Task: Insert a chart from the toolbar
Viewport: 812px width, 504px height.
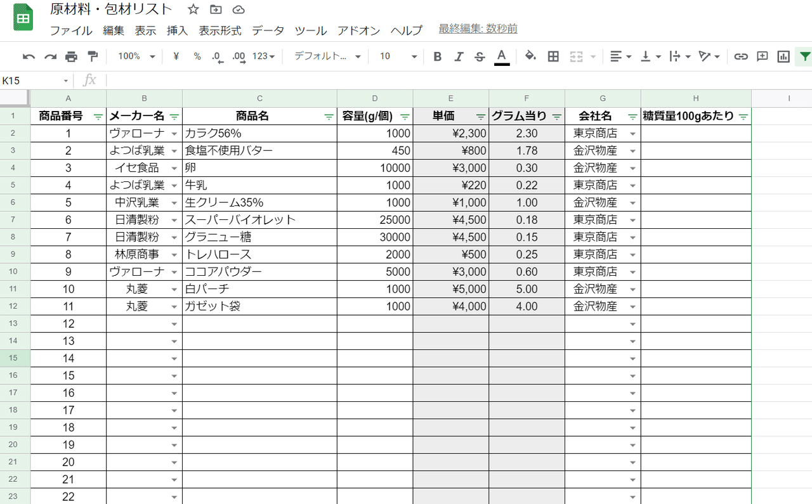Action: pyautogui.click(x=782, y=56)
